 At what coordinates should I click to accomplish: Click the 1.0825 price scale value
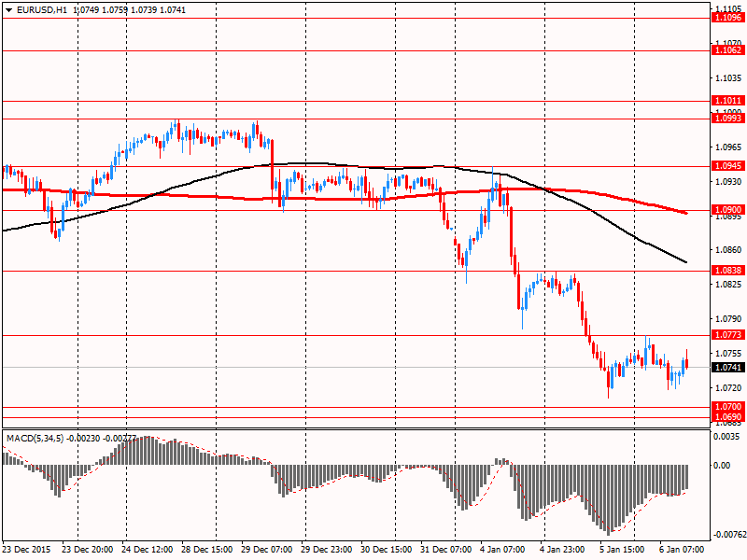pyautogui.click(x=728, y=284)
